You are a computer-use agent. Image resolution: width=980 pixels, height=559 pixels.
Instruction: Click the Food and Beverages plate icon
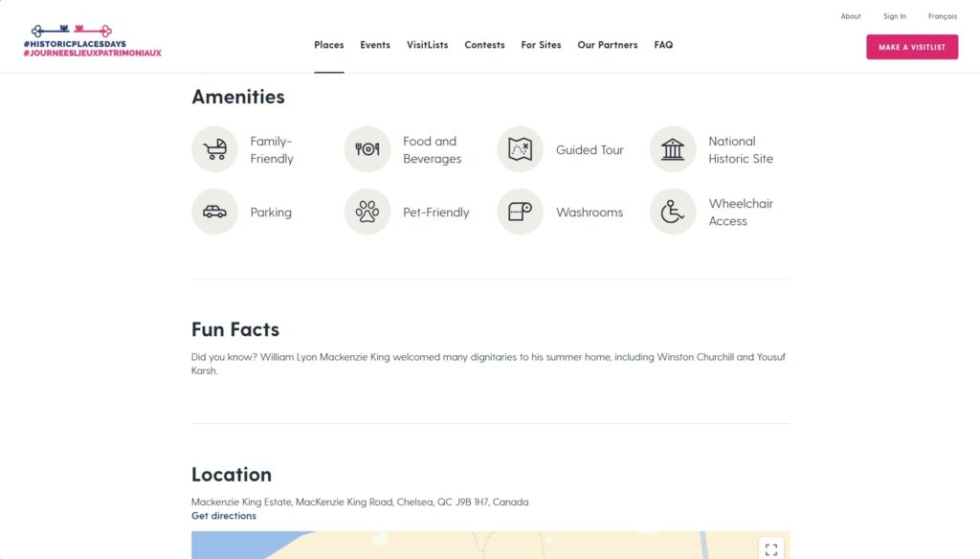367,149
